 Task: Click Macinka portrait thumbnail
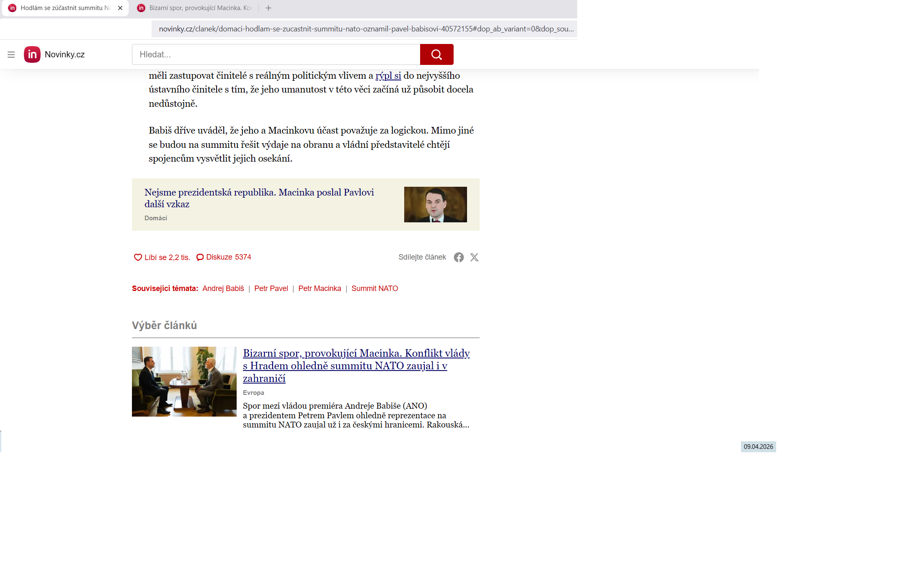point(435,204)
